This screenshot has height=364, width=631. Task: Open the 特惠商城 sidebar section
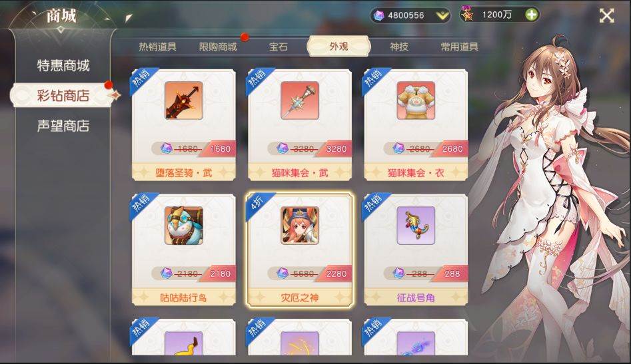pos(63,65)
